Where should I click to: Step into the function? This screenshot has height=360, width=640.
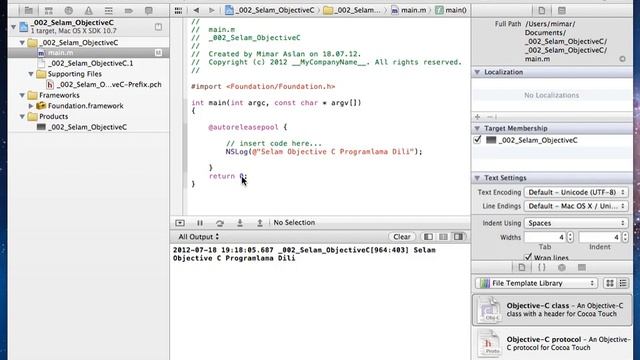click(x=240, y=223)
